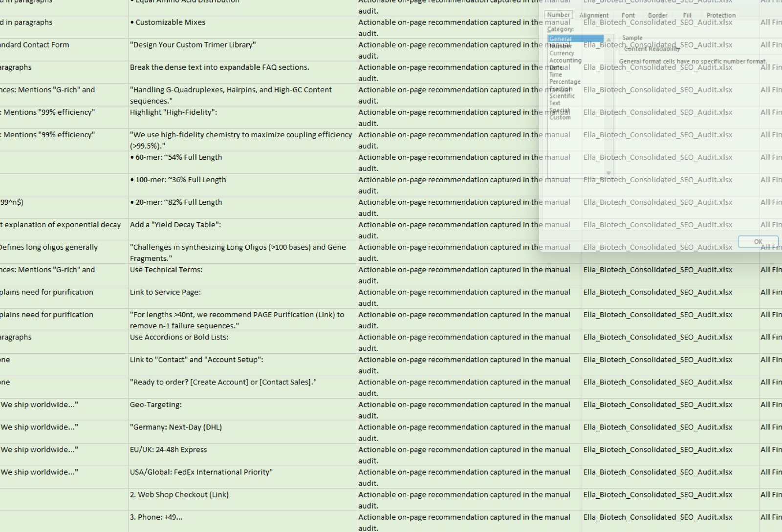
Task: Click the "• 100-mer: ~36% Full Length" cell
Action: click(242, 185)
